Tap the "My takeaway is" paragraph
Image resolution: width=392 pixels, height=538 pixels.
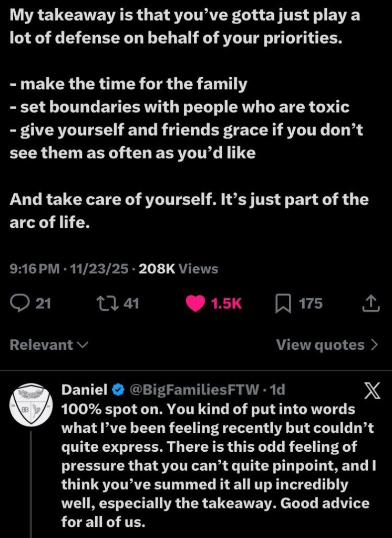pos(184,26)
